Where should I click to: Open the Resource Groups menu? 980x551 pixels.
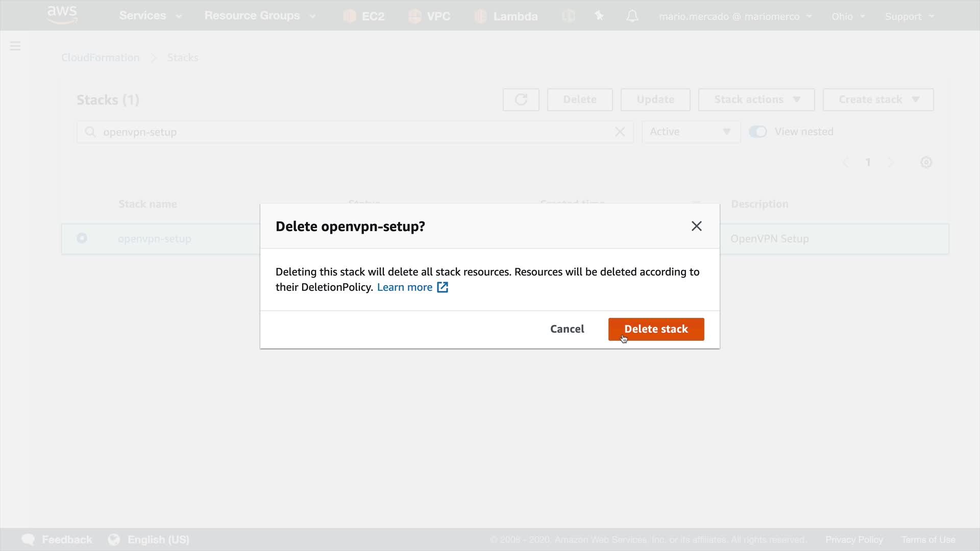pos(259,16)
